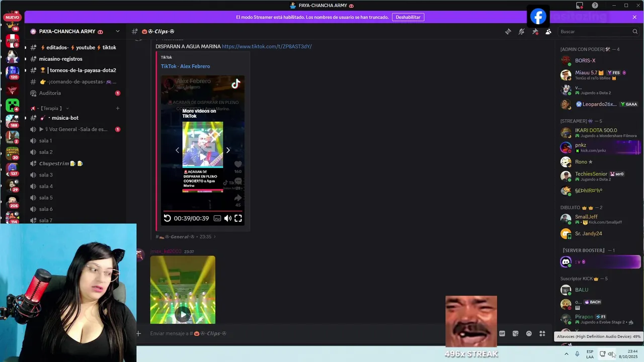This screenshot has width=644, height=362.
Task: Open TikTok · Alex Febrero embed title
Action: coord(185,66)
